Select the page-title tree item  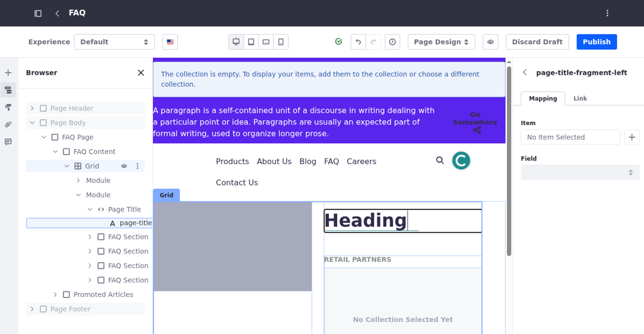coord(89,223)
